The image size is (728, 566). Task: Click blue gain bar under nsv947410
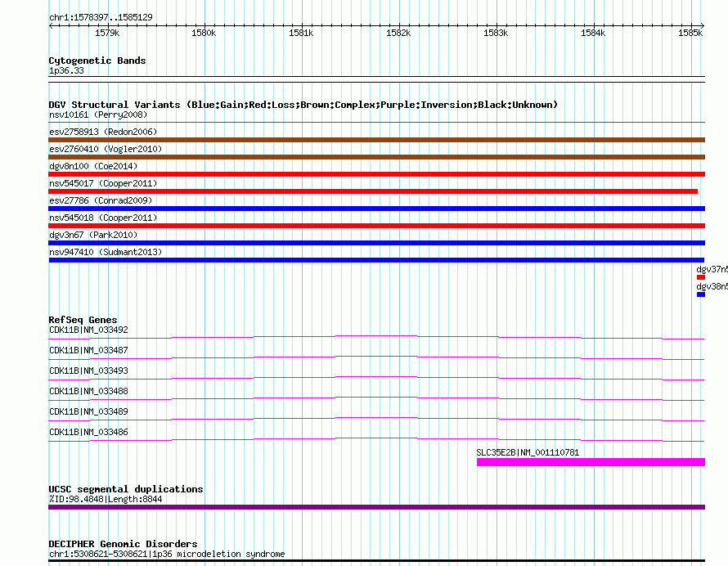[376, 260]
